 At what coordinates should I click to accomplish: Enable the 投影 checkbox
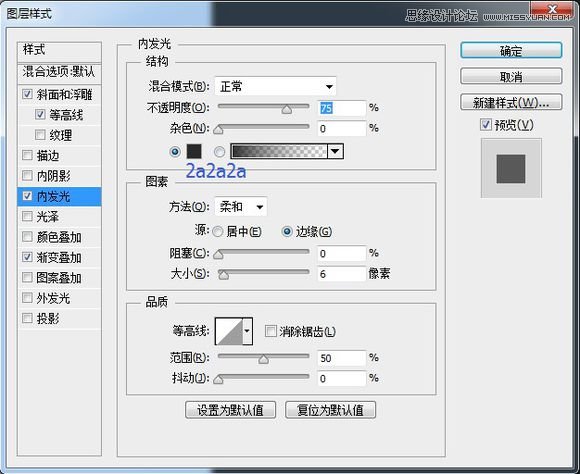[x=27, y=318]
